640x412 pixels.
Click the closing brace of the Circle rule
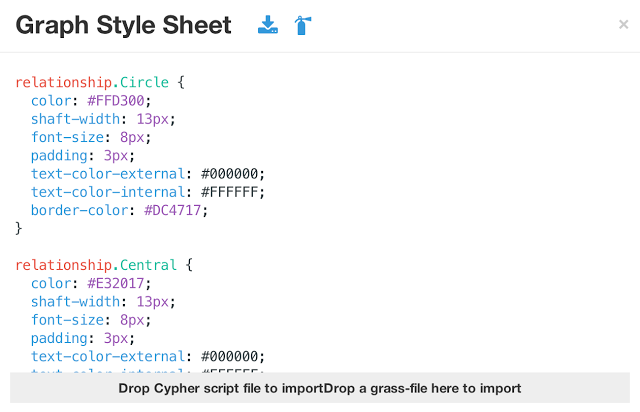point(18,228)
